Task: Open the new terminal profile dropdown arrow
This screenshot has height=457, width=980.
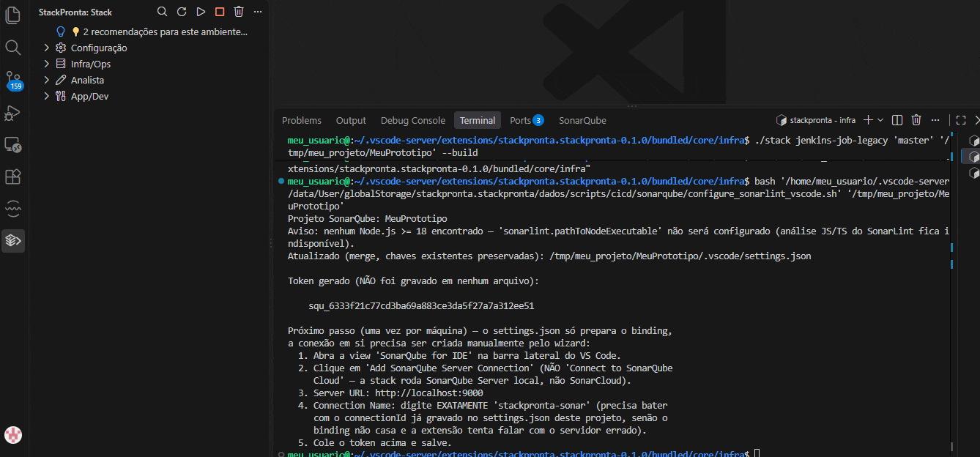Action: pyautogui.click(x=880, y=120)
